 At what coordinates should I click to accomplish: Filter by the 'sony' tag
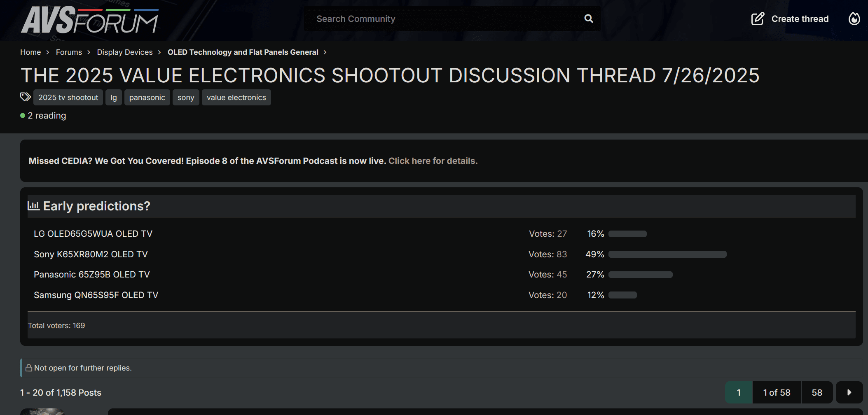(x=186, y=98)
